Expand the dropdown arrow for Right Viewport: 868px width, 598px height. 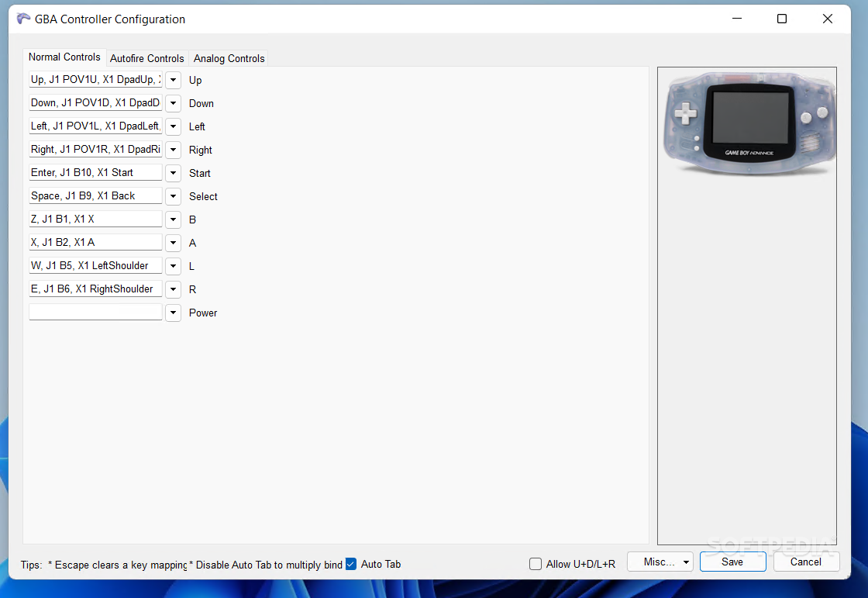[174, 150]
